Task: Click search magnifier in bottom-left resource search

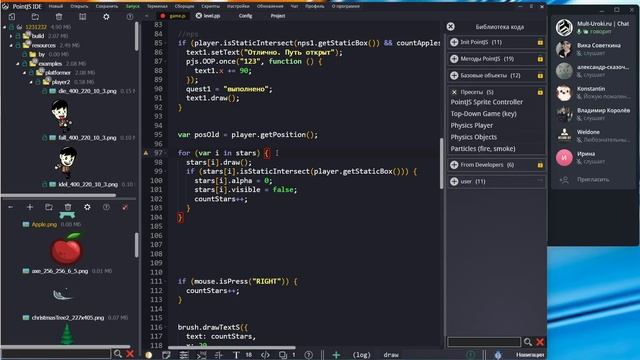Action: tap(118, 354)
